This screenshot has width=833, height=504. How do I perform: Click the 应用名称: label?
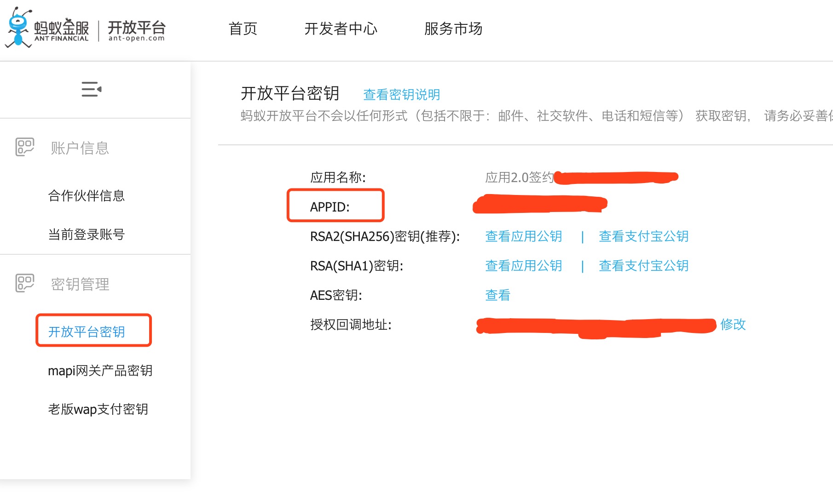[x=338, y=177]
